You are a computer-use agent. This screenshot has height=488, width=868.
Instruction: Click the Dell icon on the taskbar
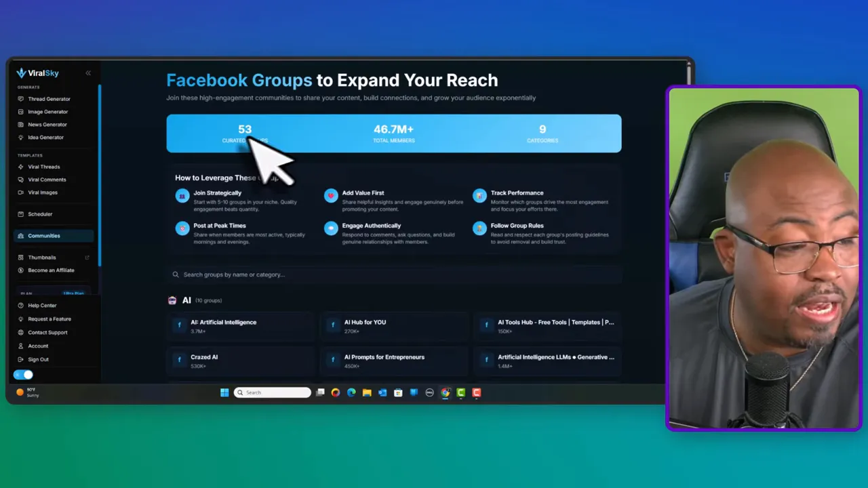[429, 392]
